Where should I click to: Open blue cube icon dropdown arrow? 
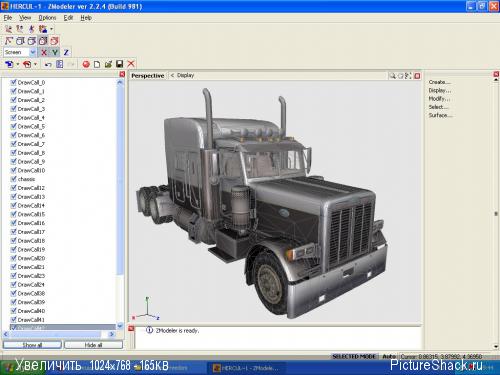pyautogui.click(x=17, y=64)
